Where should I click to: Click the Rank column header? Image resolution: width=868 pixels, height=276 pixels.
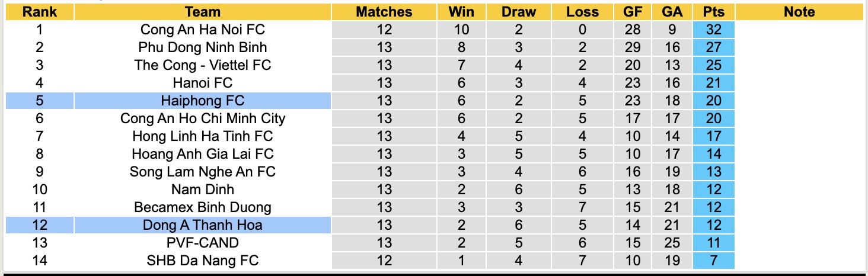click(x=40, y=12)
